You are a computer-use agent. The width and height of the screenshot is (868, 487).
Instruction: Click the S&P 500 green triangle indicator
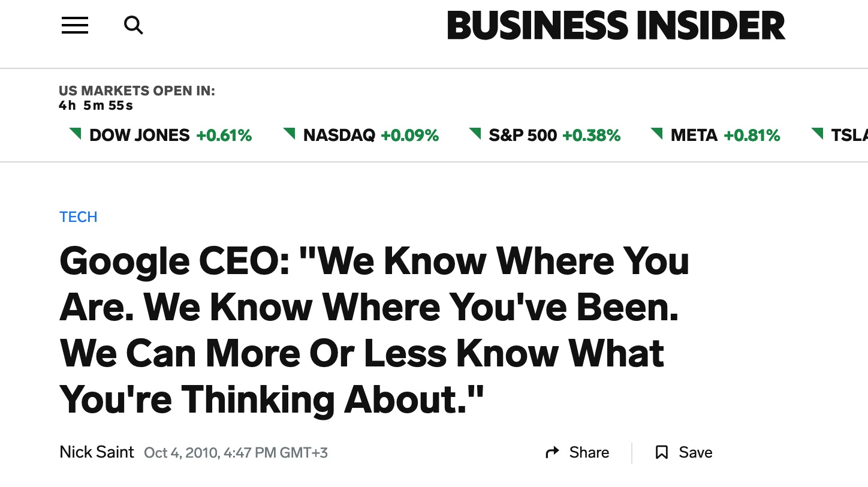tap(475, 133)
